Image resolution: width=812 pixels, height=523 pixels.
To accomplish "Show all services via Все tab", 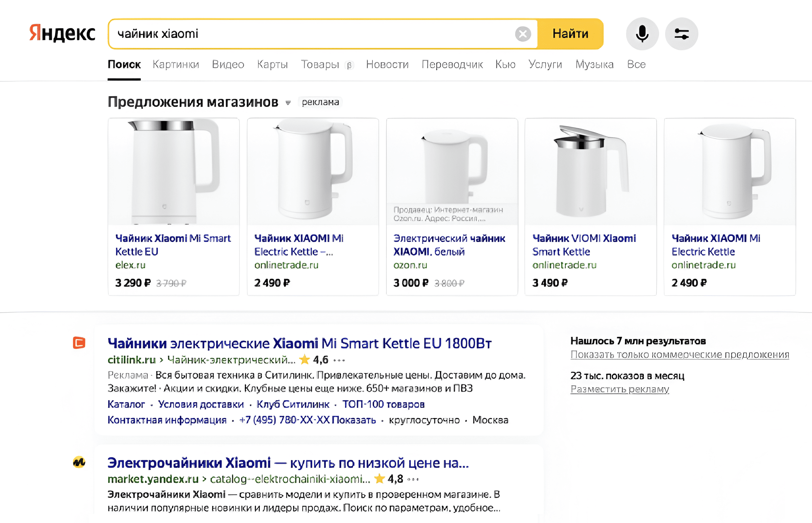I will tap(636, 65).
